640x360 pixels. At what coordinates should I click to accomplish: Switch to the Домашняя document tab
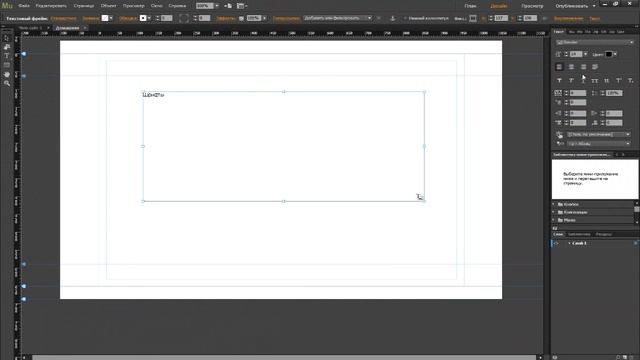[67, 28]
